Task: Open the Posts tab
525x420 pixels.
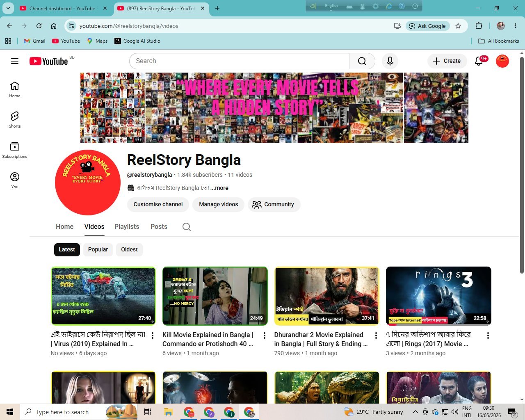Action: pyautogui.click(x=159, y=227)
